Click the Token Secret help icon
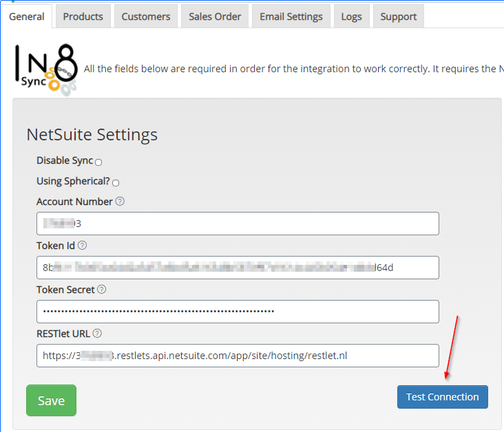This screenshot has width=504, height=432. click(101, 290)
